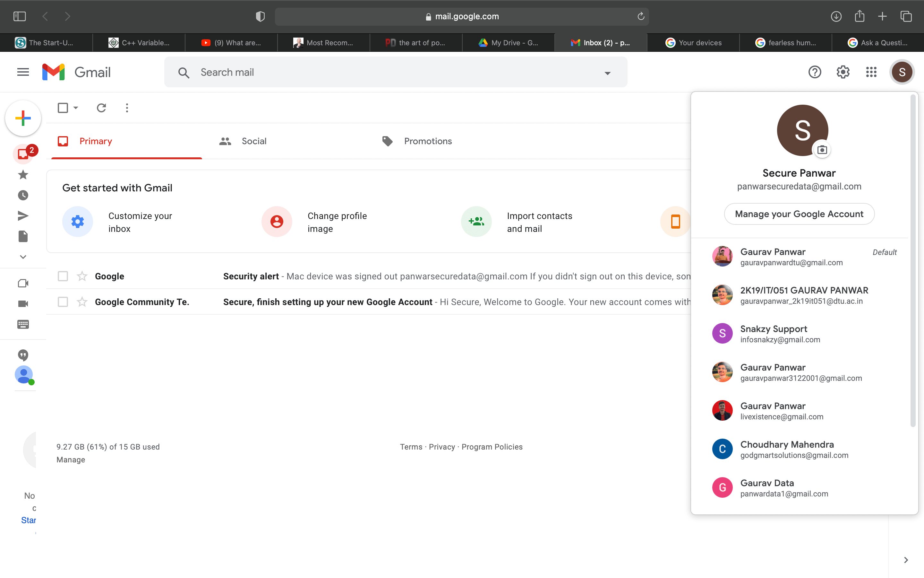Switch to the C++ Variable browser tab

click(139, 42)
